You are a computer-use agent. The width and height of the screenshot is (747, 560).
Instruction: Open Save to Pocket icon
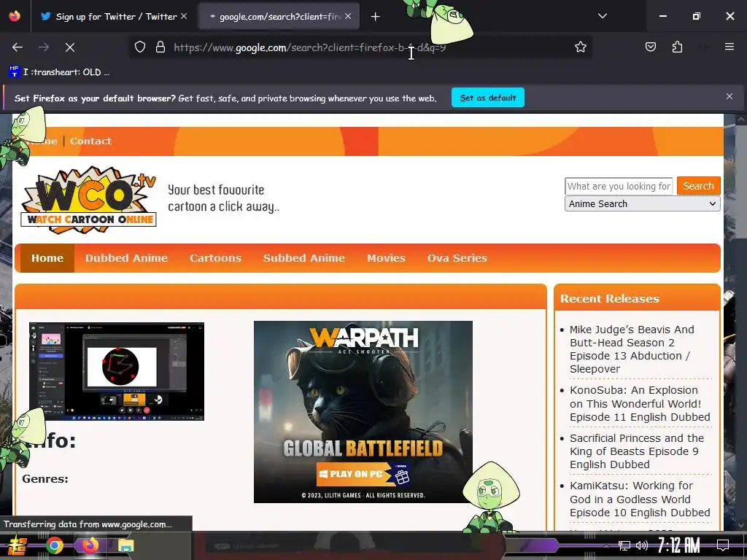(650, 47)
